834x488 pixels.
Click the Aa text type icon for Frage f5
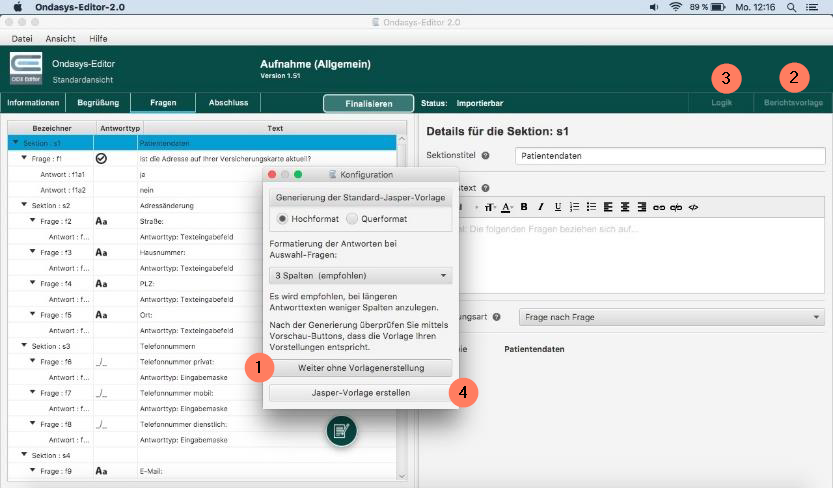(101, 315)
